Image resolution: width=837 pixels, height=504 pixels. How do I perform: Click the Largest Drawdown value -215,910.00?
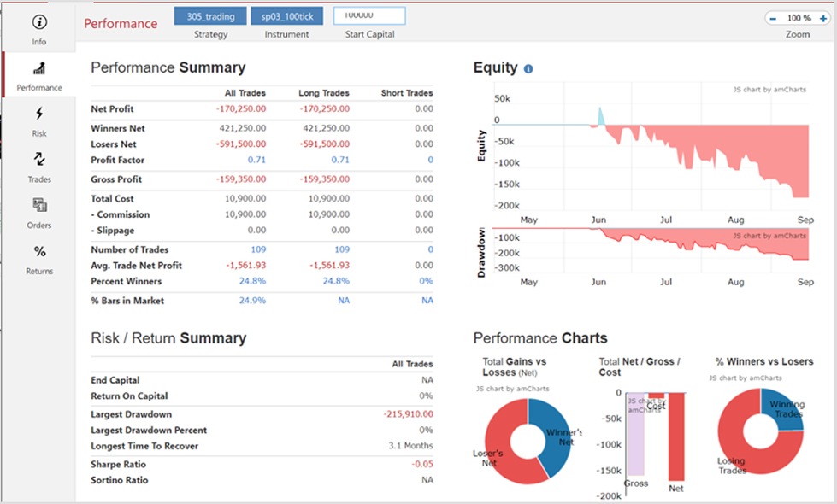coord(409,414)
